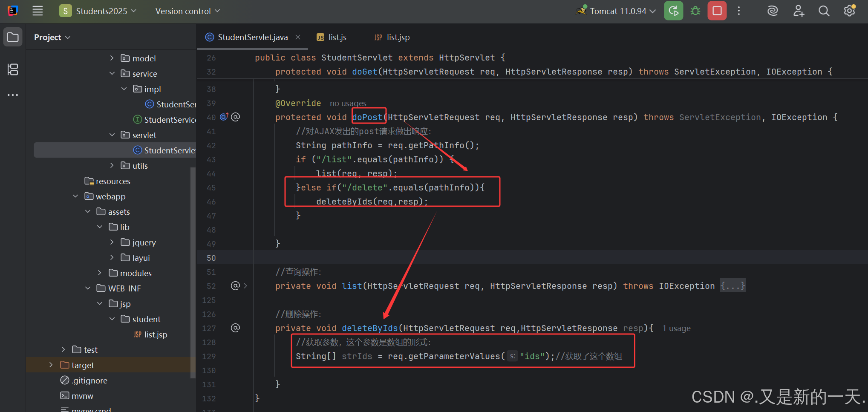The height and width of the screenshot is (412, 868).
Task: Click the override gutter icon on line 40
Action: coord(224,117)
